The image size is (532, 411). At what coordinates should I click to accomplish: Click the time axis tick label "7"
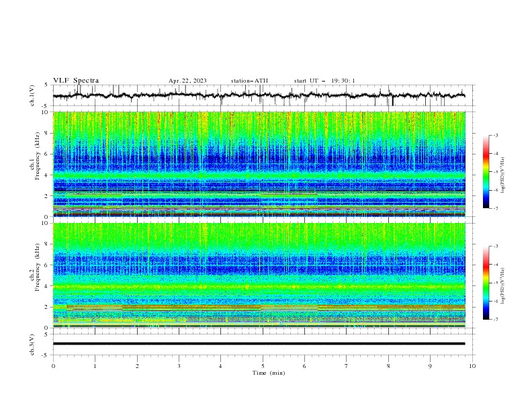[347, 366]
